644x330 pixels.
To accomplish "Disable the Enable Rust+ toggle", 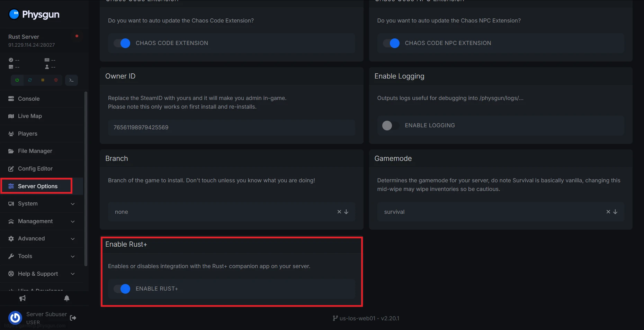I will [x=122, y=289].
